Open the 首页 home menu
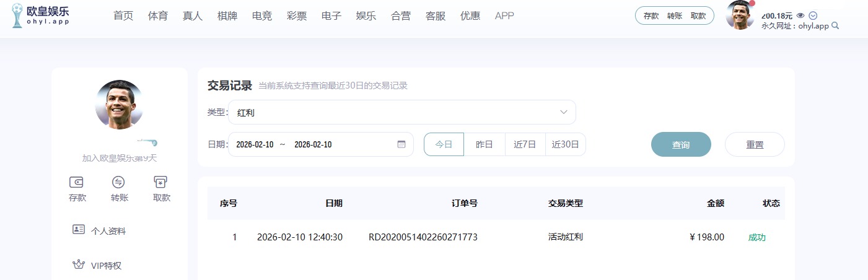This screenshot has width=868, height=280. pyautogui.click(x=123, y=16)
